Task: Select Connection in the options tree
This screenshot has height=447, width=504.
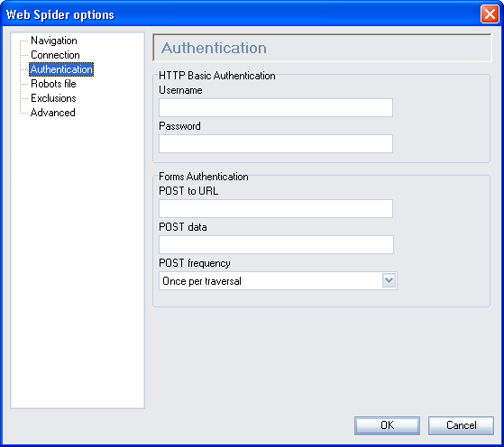Action: point(55,55)
